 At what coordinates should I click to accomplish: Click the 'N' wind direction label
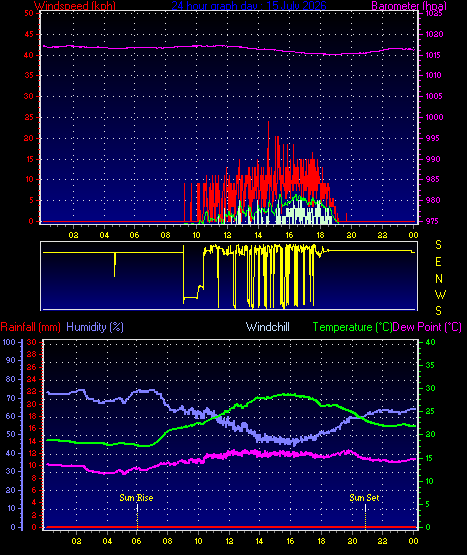coord(439,279)
